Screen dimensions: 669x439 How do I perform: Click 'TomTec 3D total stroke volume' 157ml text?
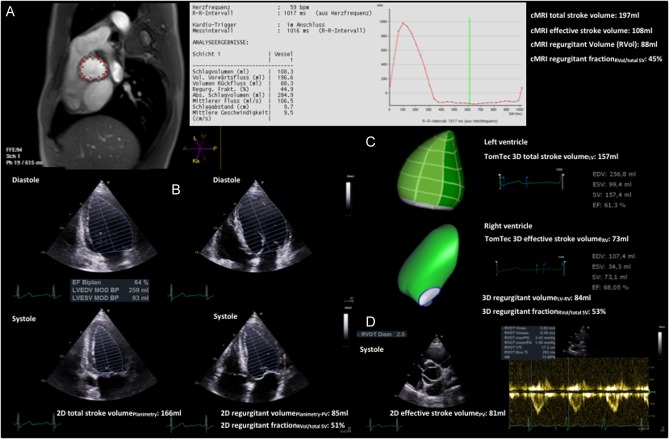point(551,157)
